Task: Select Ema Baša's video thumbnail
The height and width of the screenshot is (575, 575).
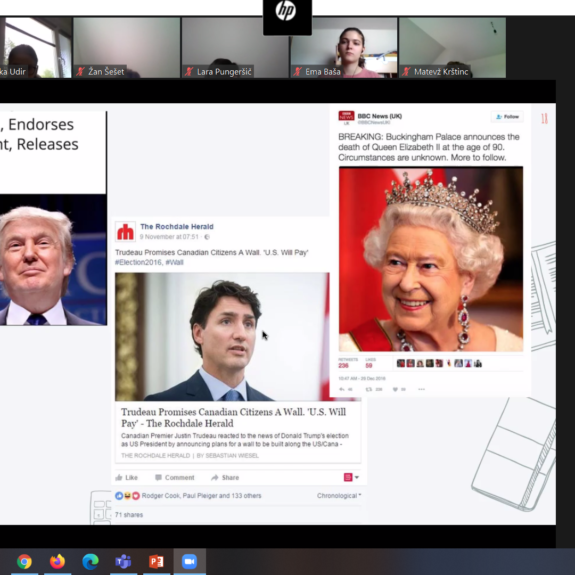Action: point(344,48)
